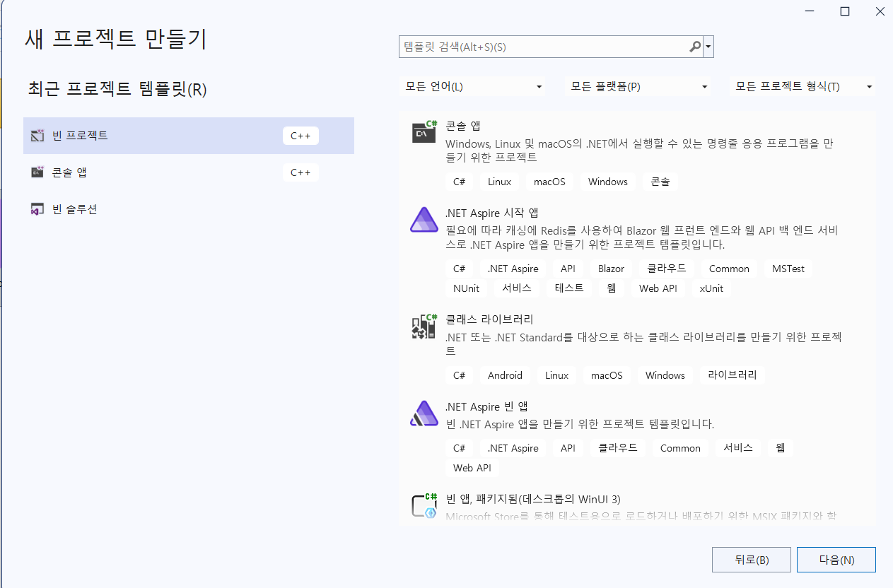Select the 클래스 라이브러리 template title
This screenshot has width=893, height=588.
489,319
